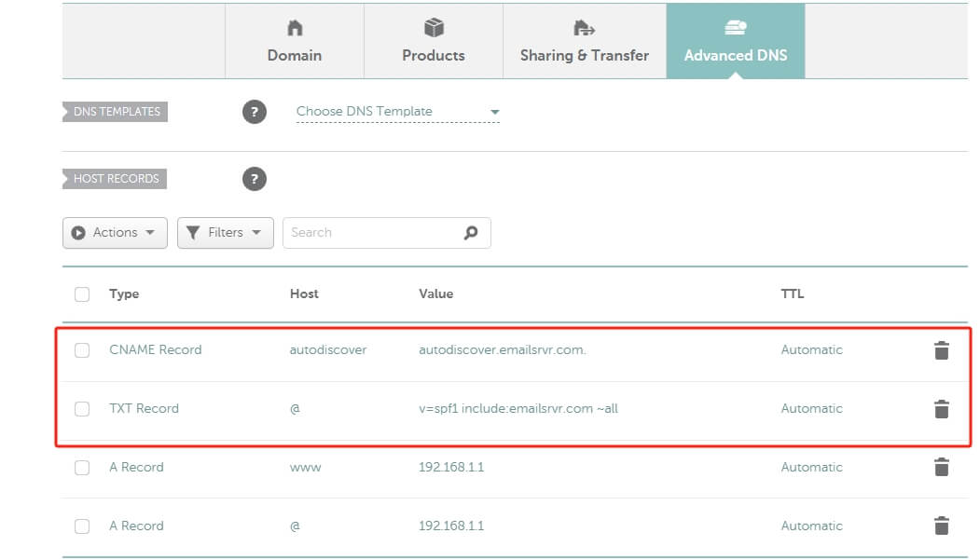Screen dimensions: 980x560
Task: Tick the select-all checkbox in the table header
Action: coord(82,294)
